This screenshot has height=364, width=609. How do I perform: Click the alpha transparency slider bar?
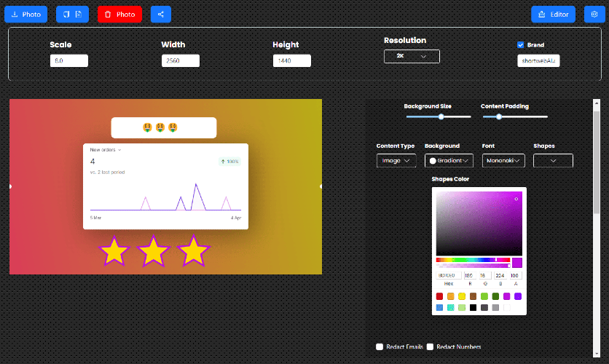pos(473,266)
